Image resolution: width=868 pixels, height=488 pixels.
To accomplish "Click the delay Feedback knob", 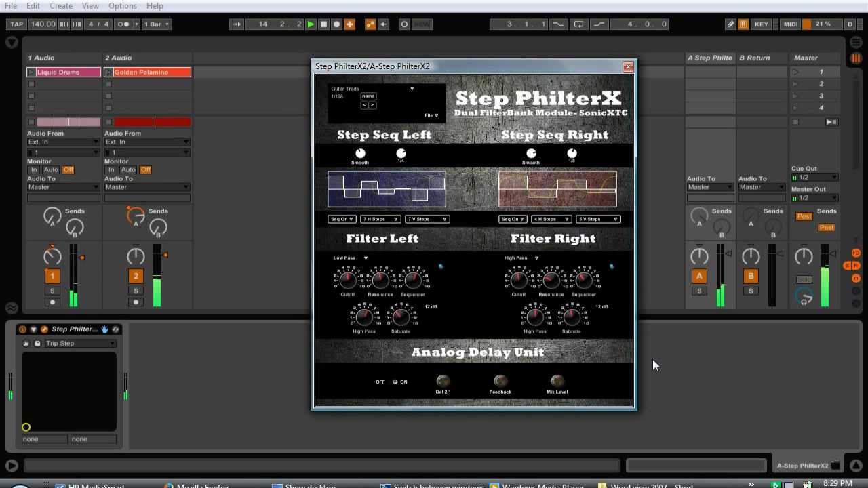I will pos(500,381).
